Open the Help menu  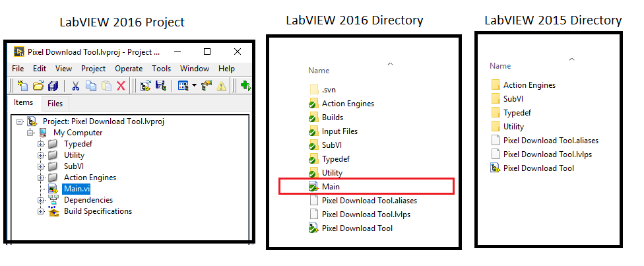(227, 69)
